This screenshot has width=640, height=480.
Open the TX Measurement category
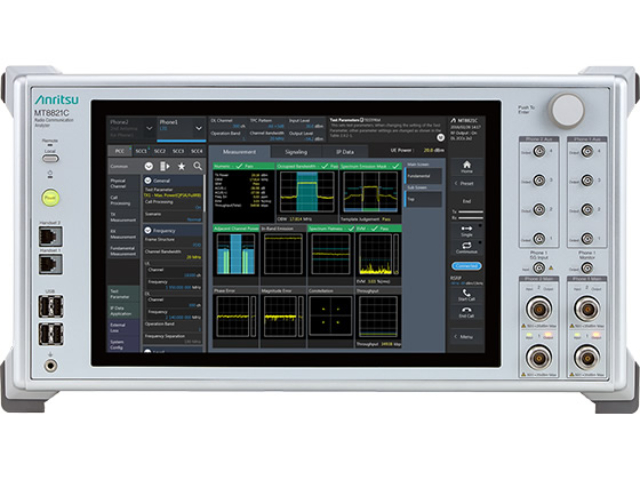click(x=123, y=217)
